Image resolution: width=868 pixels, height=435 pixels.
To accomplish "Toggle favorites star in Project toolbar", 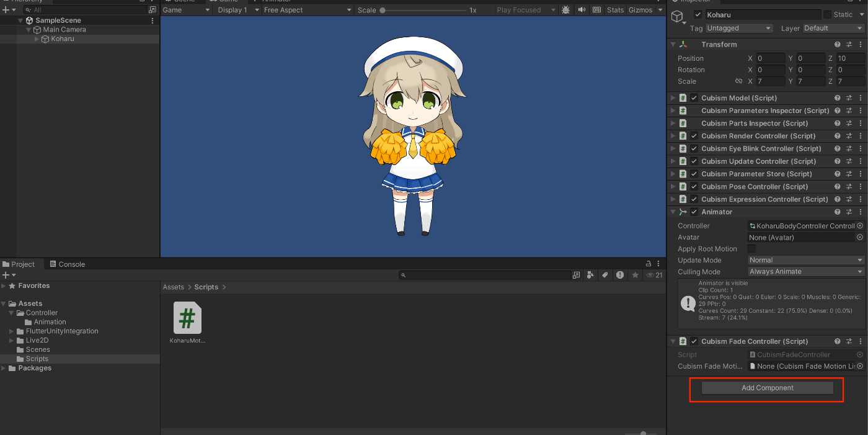I will coord(635,275).
